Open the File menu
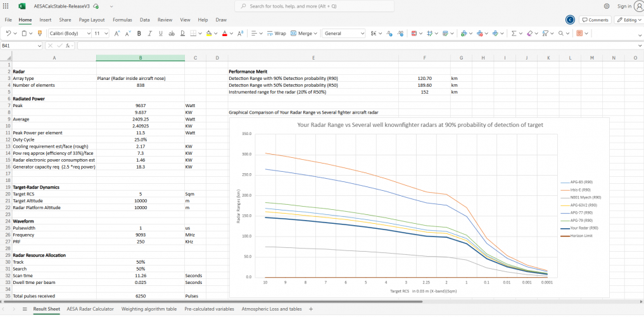The width and height of the screenshot is (644, 317). point(8,20)
